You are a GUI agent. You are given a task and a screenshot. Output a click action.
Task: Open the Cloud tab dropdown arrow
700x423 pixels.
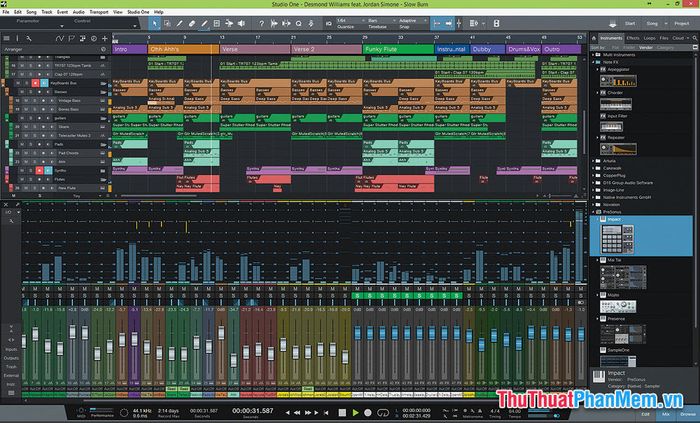point(688,38)
